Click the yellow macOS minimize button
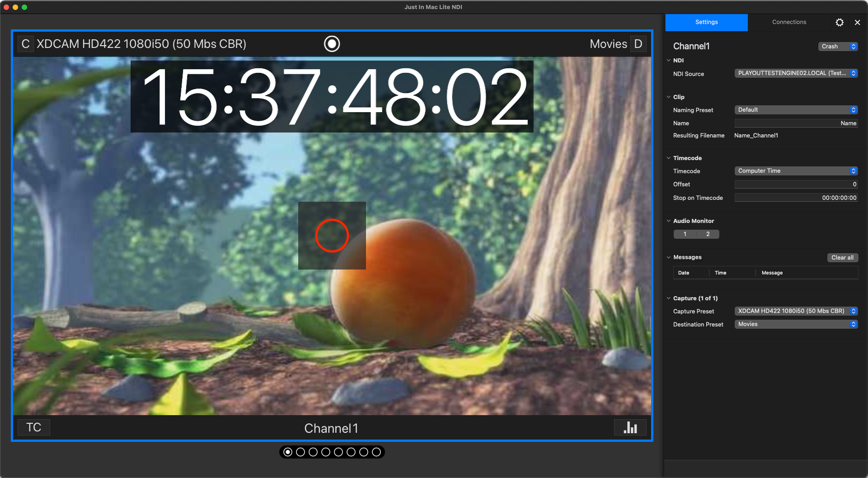The width and height of the screenshot is (868, 478). point(15,7)
